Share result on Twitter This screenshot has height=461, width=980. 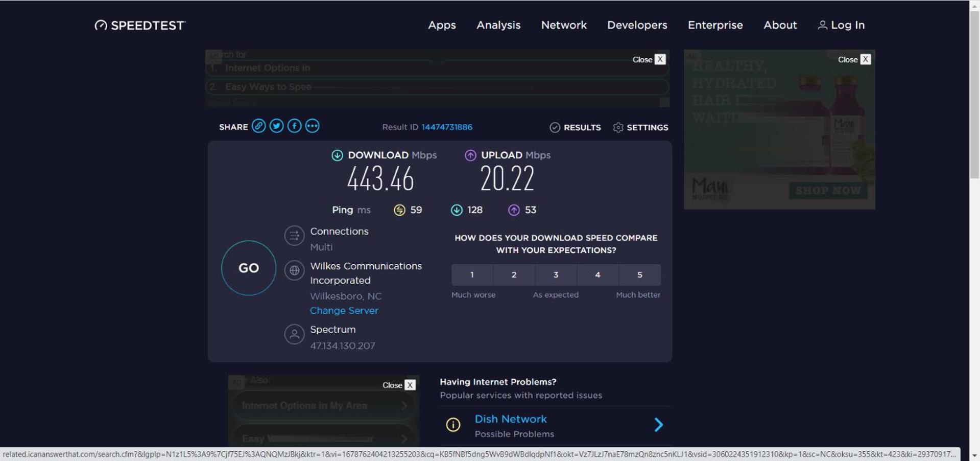point(277,126)
